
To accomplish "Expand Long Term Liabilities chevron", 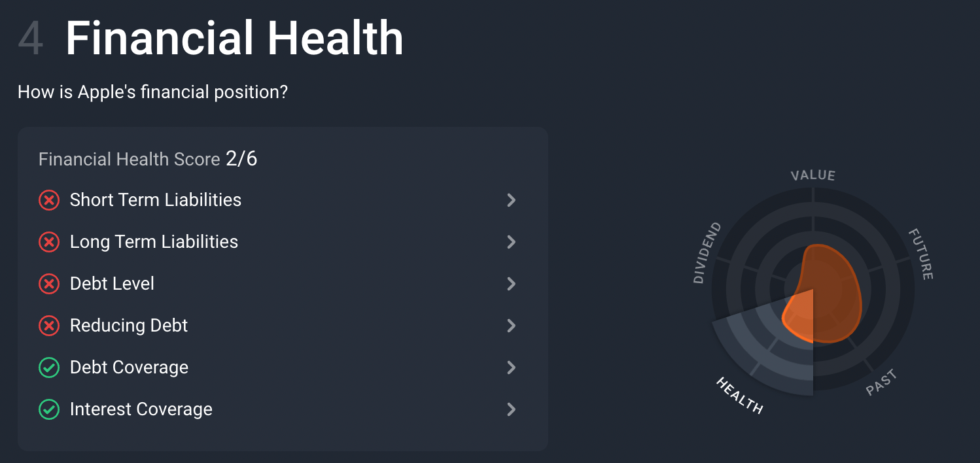I will [512, 242].
